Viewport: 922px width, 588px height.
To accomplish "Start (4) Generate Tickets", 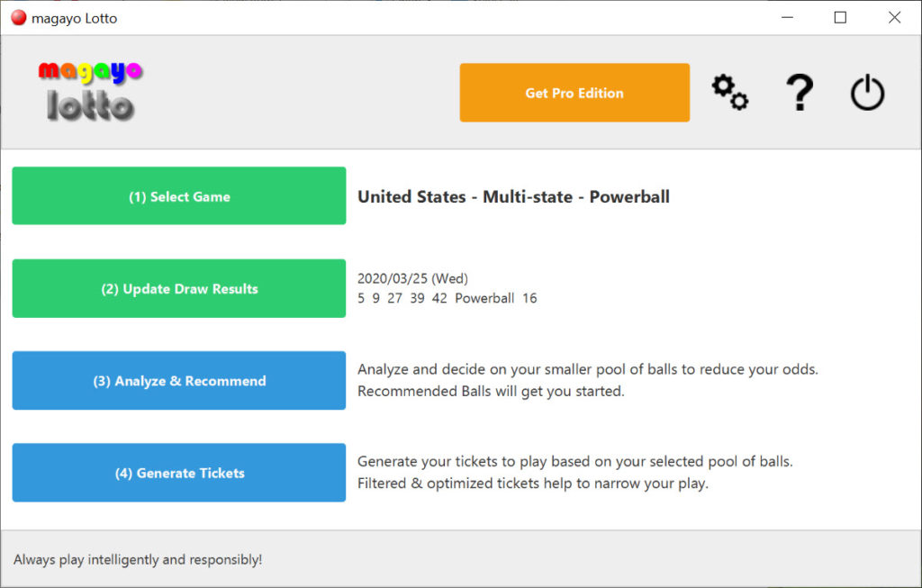I will pos(178,473).
